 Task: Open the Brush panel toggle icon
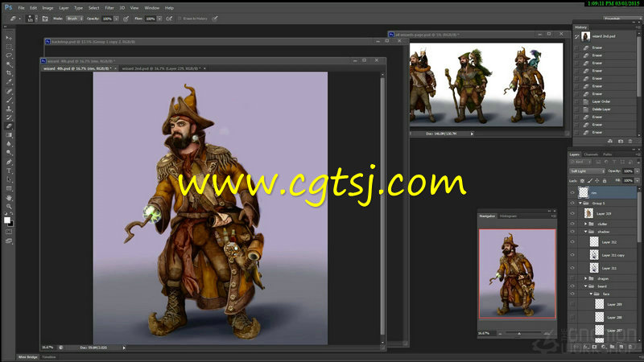point(45,19)
